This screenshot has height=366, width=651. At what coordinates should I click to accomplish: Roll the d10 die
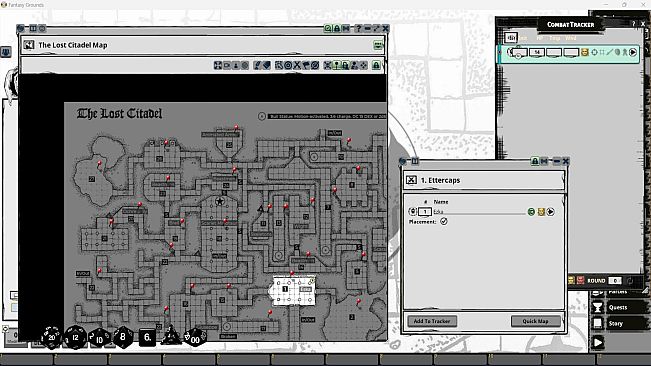pyautogui.click(x=99, y=338)
